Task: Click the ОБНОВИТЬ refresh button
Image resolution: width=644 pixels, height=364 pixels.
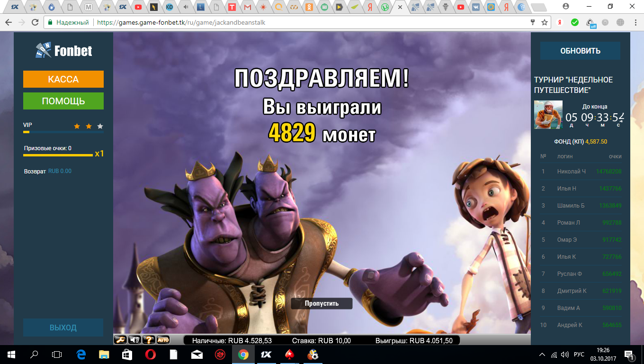Action: point(580,51)
